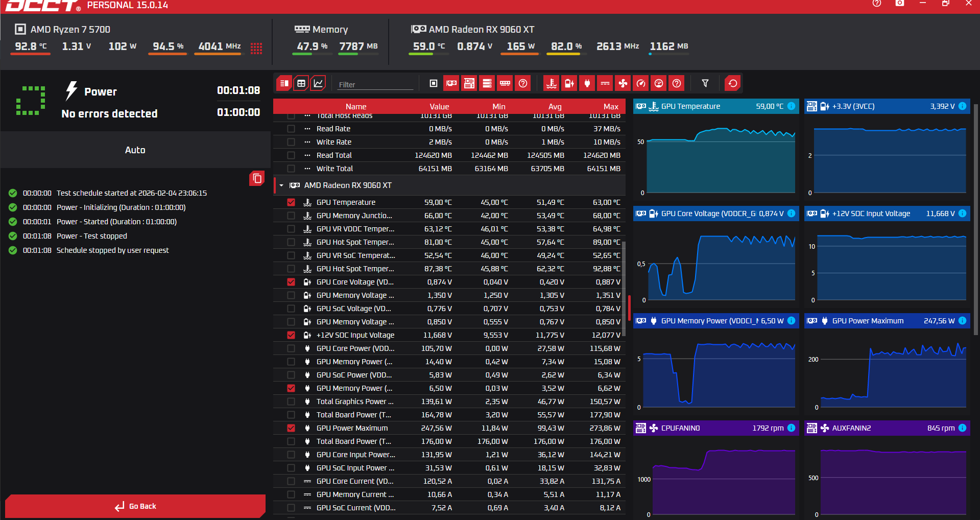Toggle unknown hardware filter question-mark icon

[x=523, y=83]
